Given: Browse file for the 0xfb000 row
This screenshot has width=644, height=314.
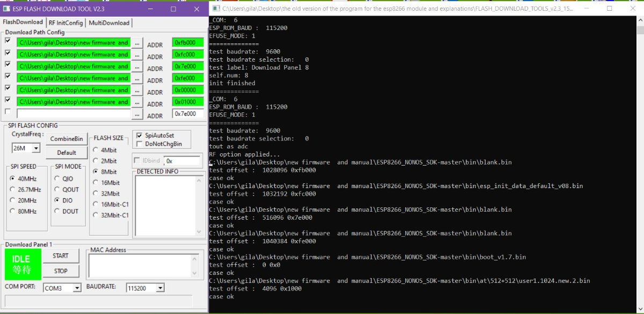Looking at the screenshot, I should [x=137, y=43].
